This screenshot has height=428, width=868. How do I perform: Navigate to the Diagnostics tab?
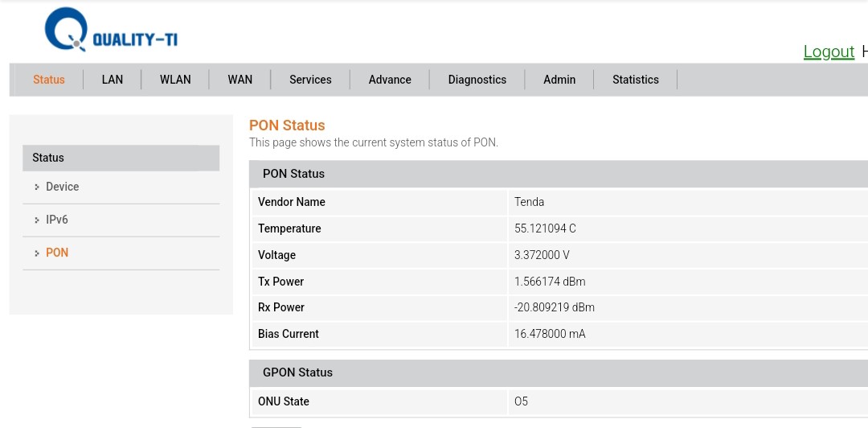pyautogui.click(x=477, y=80)
